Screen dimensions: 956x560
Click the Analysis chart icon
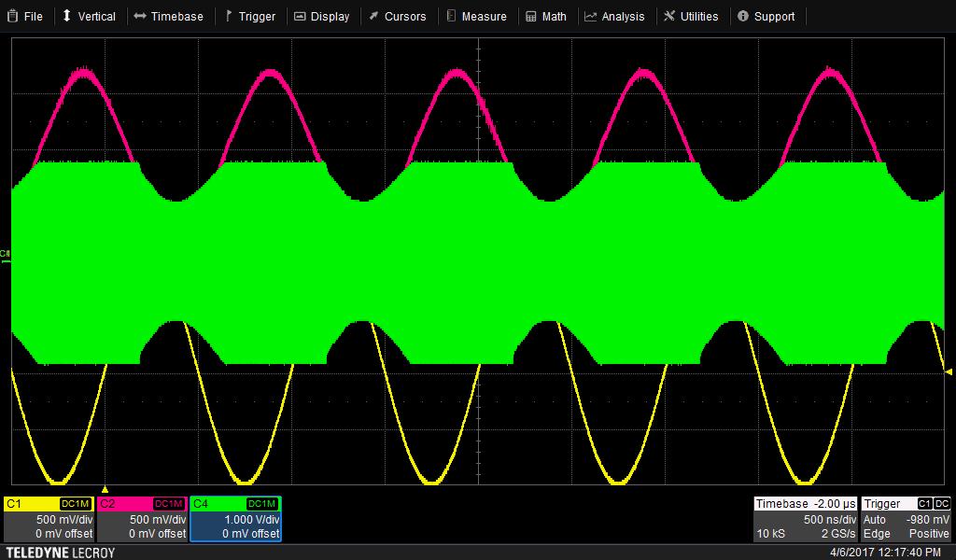tap(590, 17)
